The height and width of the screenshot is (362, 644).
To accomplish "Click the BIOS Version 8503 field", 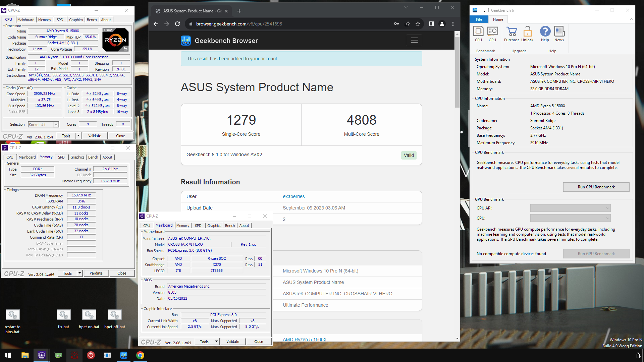I will pyautogui.click(x=217, y=293).
